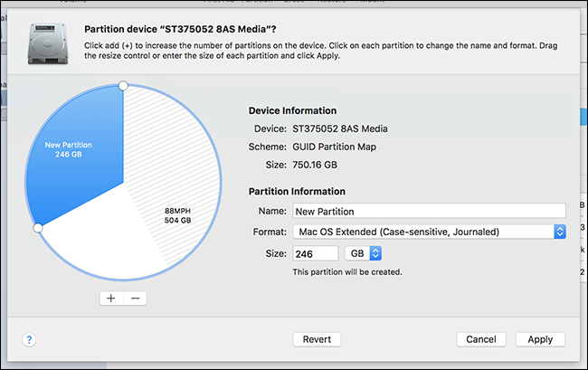The image size is (588, 370).
Task: Click the dialog title "Partition device" heading
Action: [x=180, y=29]
